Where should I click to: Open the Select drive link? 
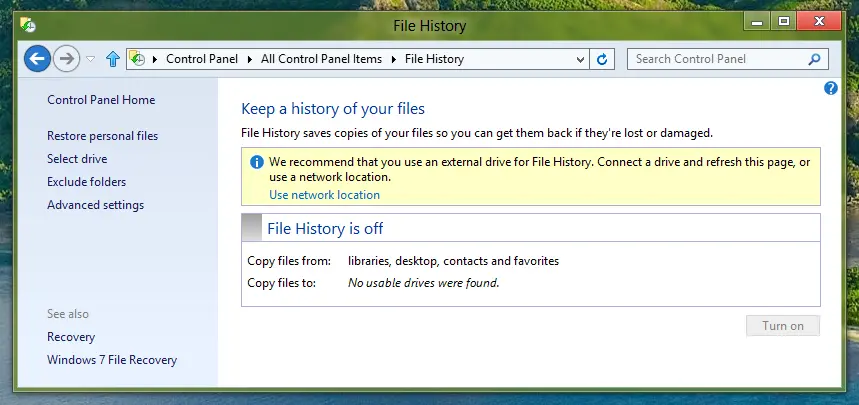pyautogui.click(x=77, y=159)
